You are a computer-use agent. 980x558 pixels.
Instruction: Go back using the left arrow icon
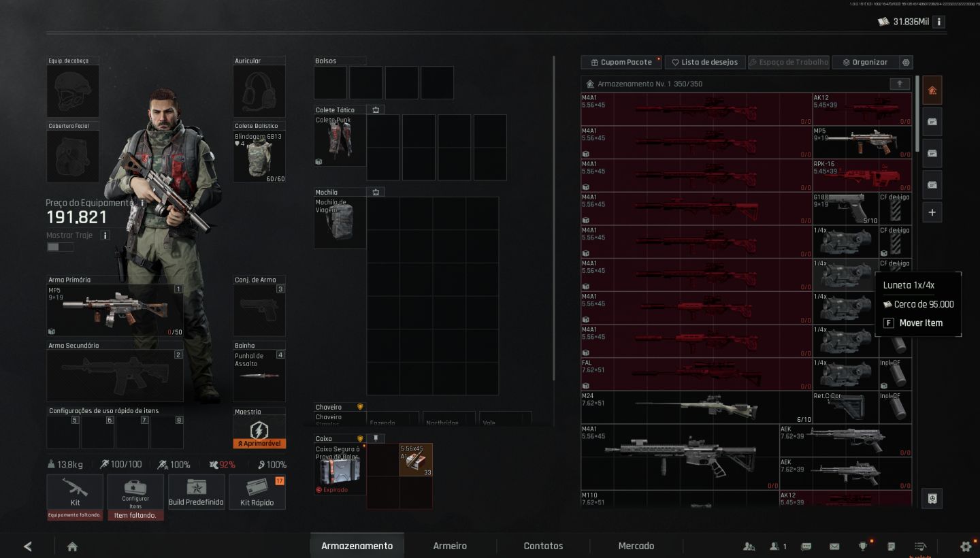(28, 546)
